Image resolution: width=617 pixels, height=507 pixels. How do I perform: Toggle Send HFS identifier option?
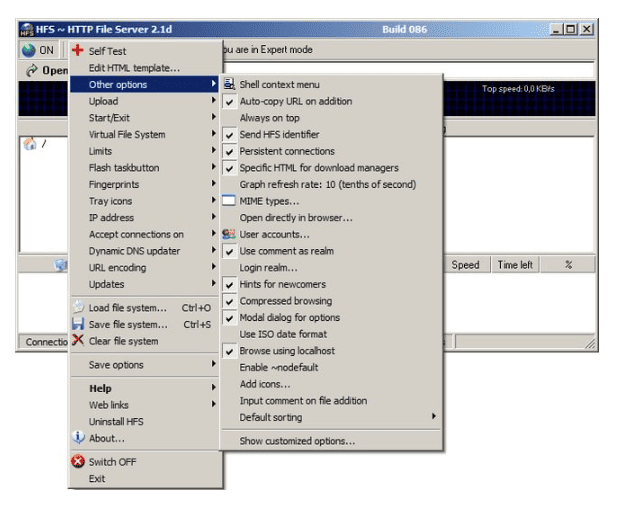coord(331,134)
